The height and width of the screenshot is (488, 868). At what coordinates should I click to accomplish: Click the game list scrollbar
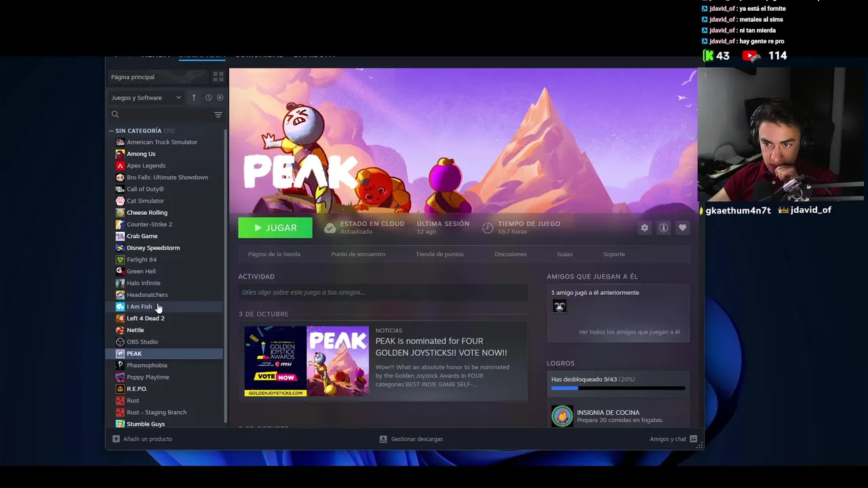tap(226, 276)
